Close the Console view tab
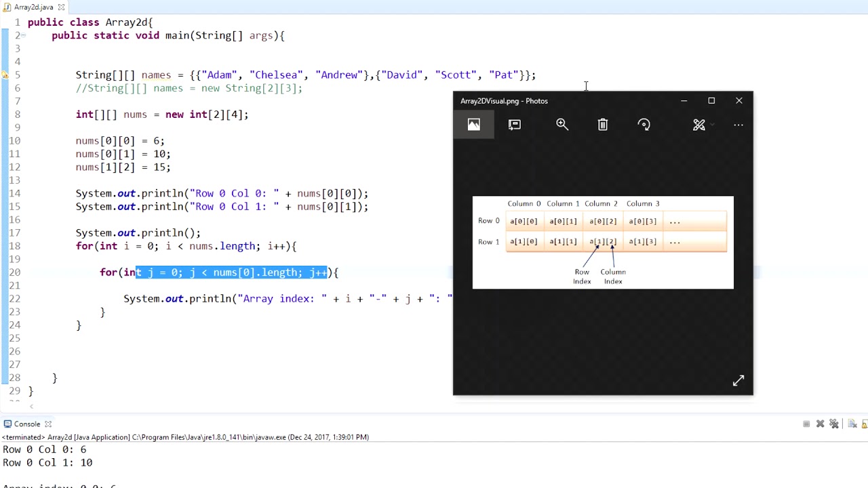This screenshot has height=488, width=868. [x=48, y=424]
